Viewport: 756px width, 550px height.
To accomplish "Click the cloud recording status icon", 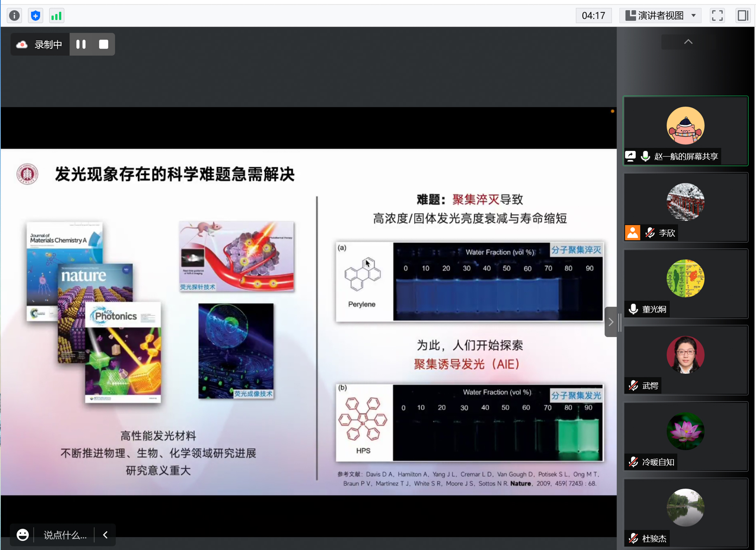I will 22,45.
